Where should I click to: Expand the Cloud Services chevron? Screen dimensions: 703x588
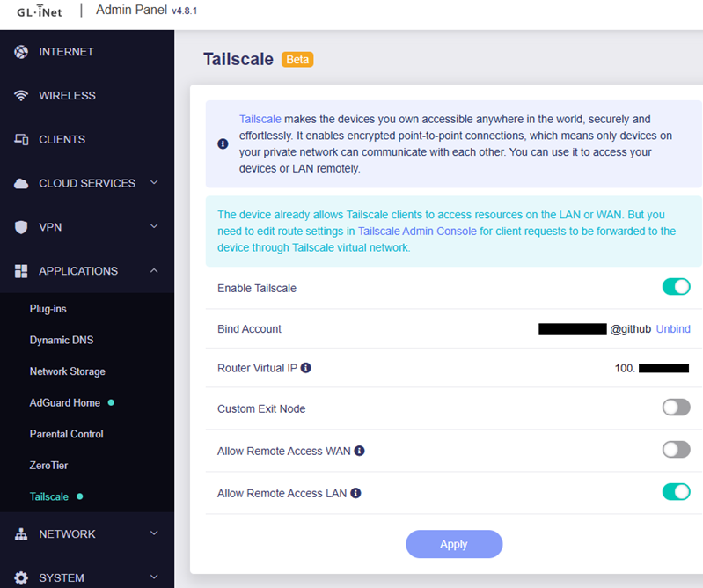click(154, 183)
